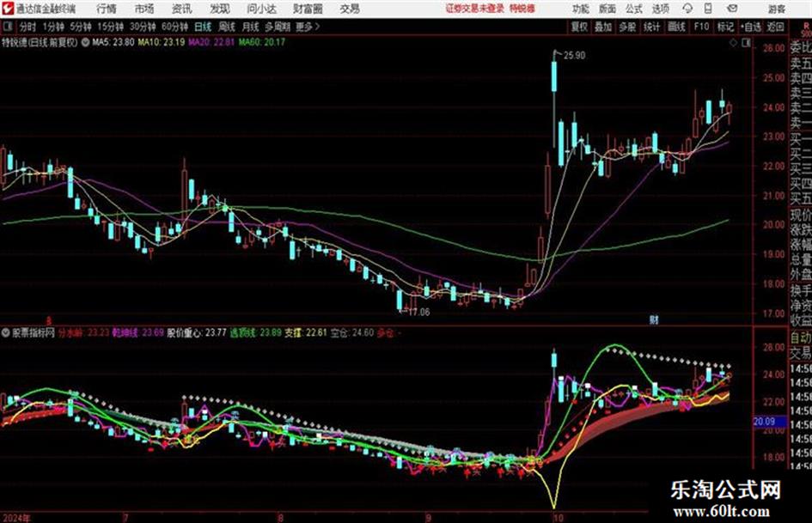Switch to 1分钟 period tab
The image size is (812, 523).
point(52,27)
